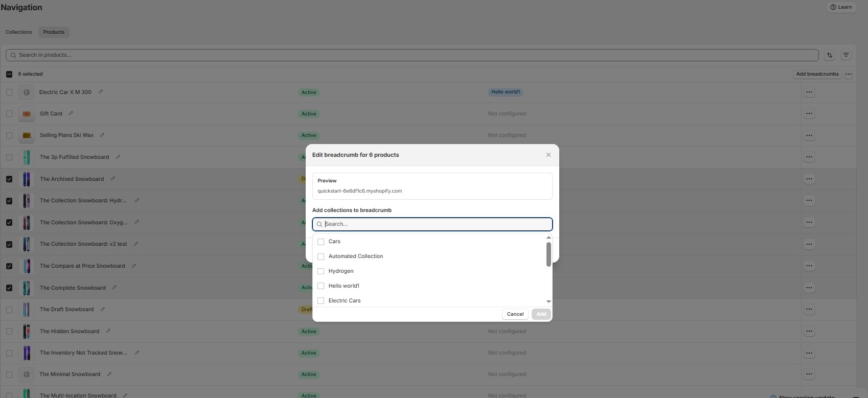Close the Edit breadcrumb dialog with X

[x=549, y=155]
